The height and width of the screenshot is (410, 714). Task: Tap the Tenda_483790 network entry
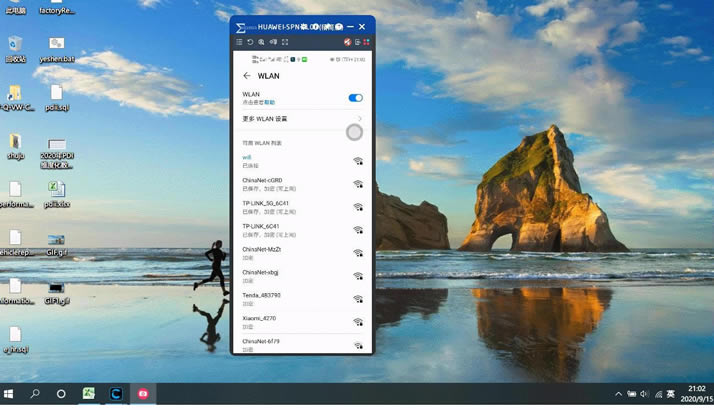pos(302,299)
